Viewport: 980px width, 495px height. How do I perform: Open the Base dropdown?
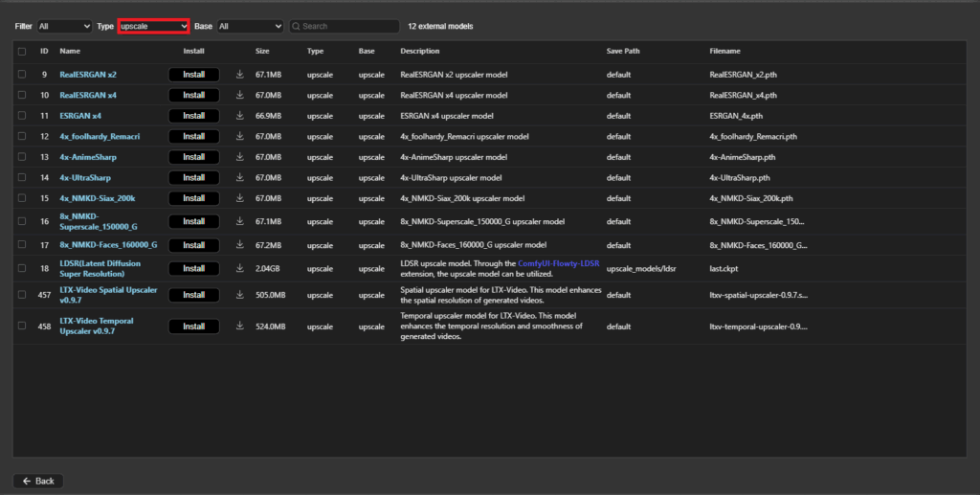pos(250,26)
